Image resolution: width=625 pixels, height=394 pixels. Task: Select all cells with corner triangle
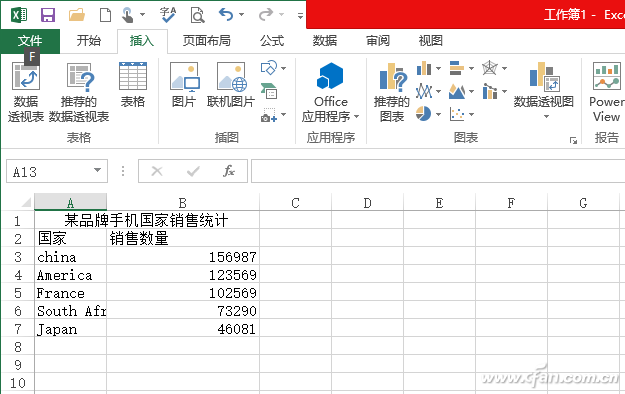26,203
